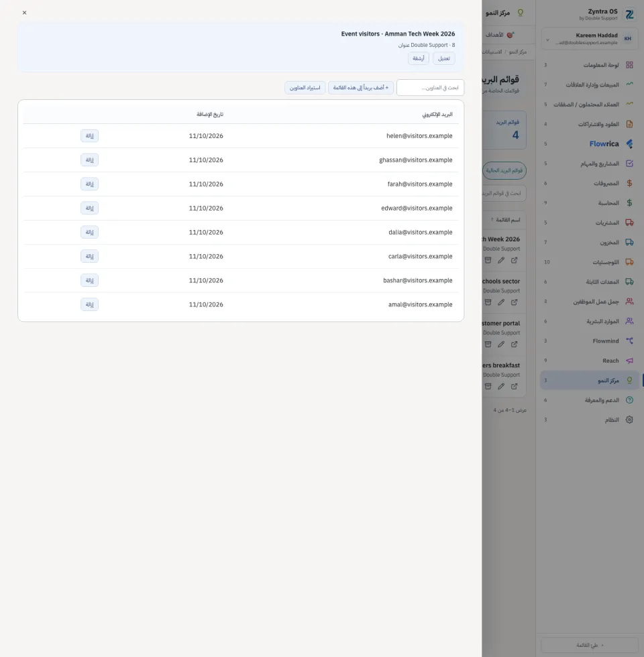Open المشتريات truck icon in sidebar
644x657 pixels.
click(x=629, y=223)
